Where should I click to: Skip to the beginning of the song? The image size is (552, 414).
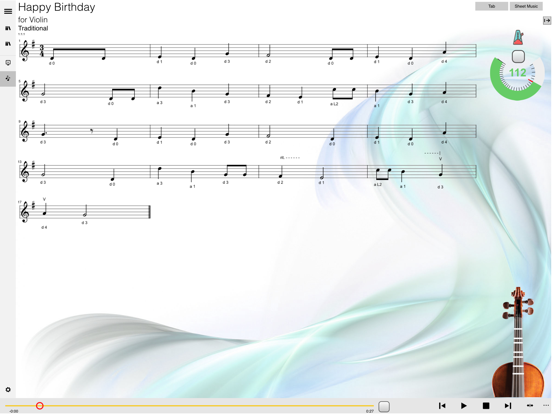[442, 406]
